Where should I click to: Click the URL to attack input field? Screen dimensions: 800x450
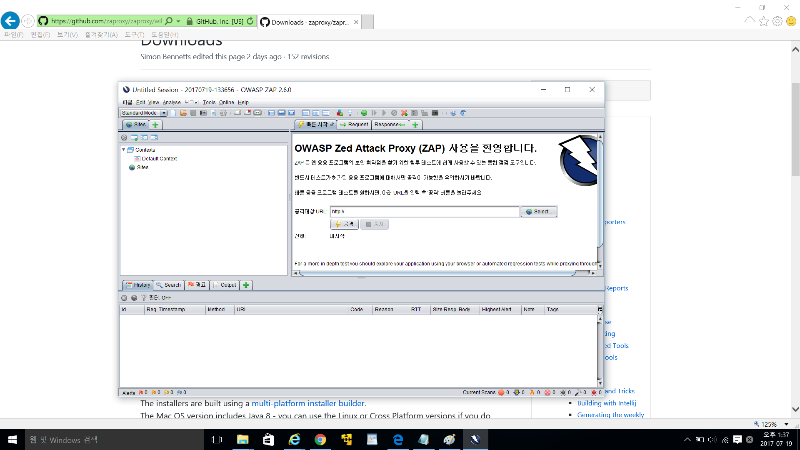pyautogui.click(x=424, y=211)
